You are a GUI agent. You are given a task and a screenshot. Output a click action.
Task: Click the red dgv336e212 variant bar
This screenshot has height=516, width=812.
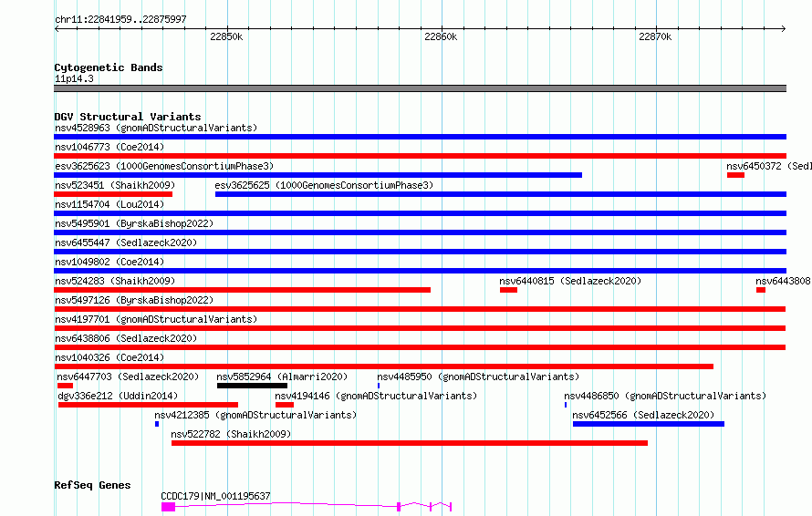point(148,405)
